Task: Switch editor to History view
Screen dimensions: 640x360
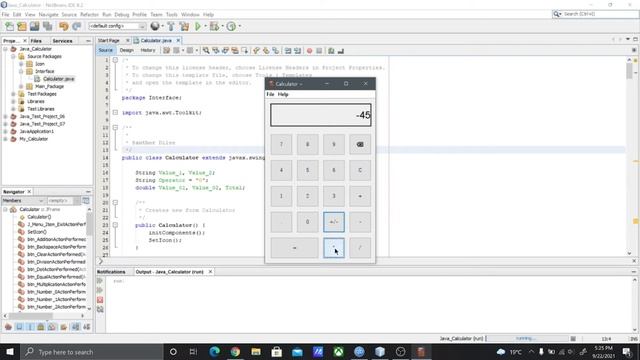Action: point(148,50)
